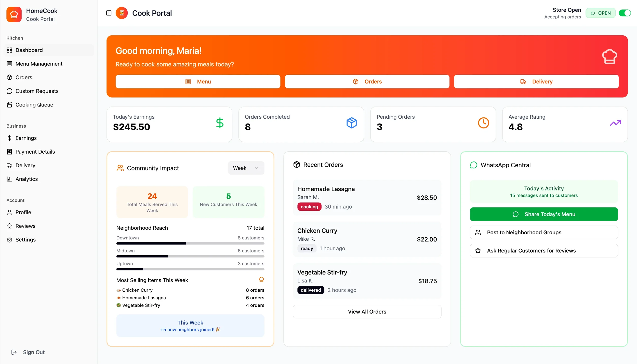
Task: Click the View All Orders button
Action: tap(367, 312)
